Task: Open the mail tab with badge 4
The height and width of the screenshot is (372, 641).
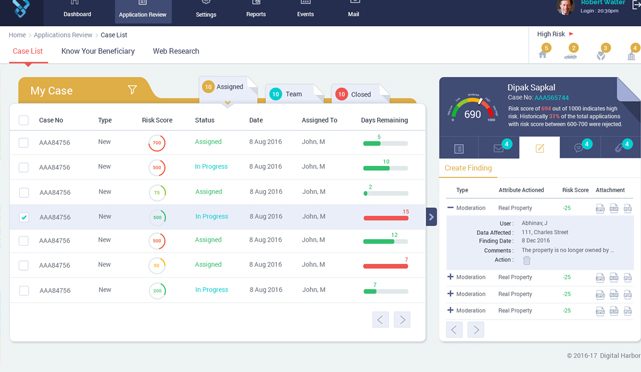Action: [499, 148]
